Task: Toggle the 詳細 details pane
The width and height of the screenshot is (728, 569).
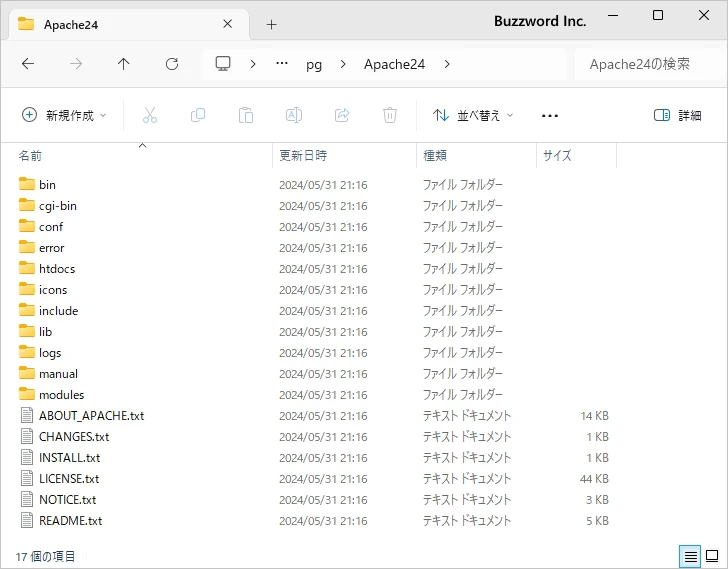Action: (x=677, y=115)
